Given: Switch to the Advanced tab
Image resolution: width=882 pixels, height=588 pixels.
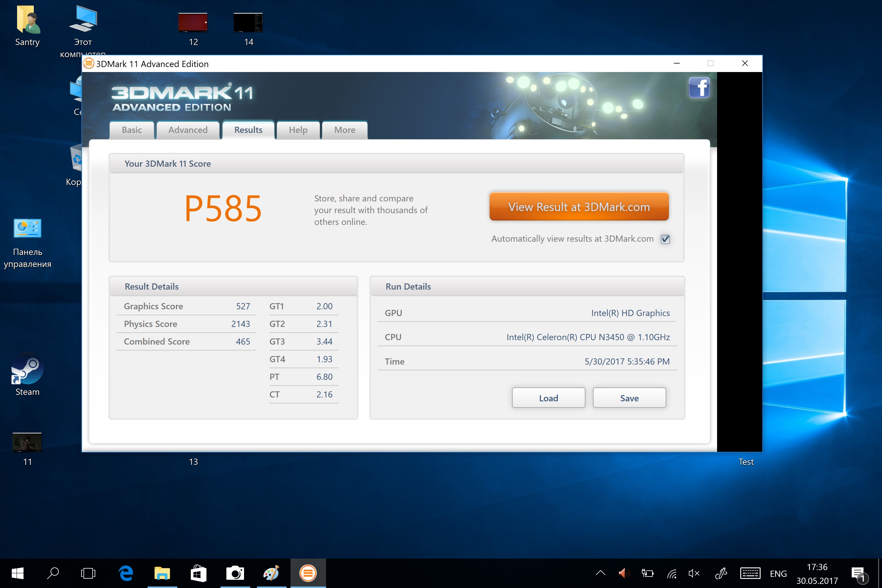Looking at the screenshot, I should point(188,130).
